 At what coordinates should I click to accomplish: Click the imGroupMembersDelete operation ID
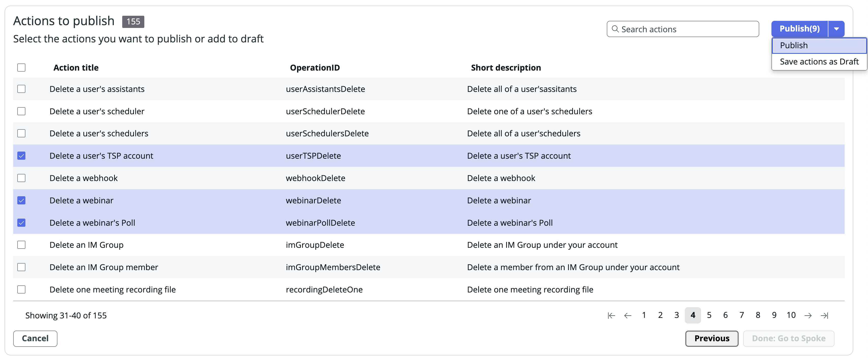pyautogui.click(x=333, y=267)
